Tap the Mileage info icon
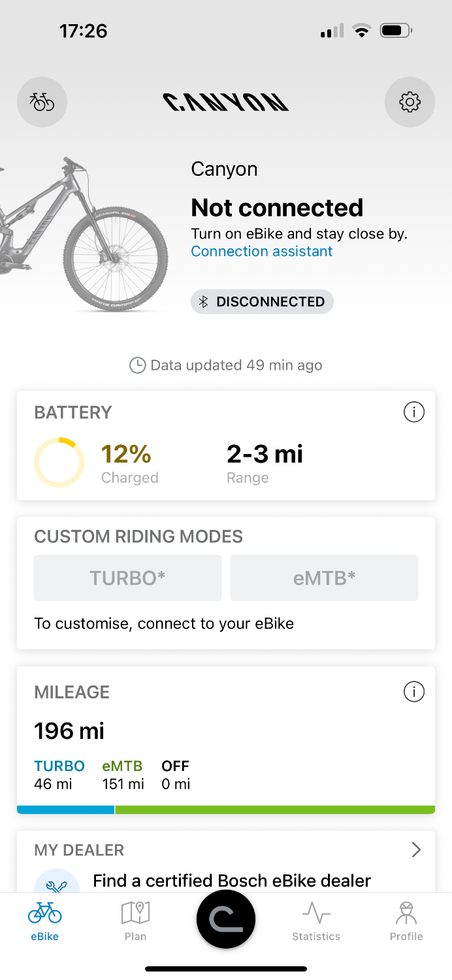The width and height of the screenshot is (452, 980). (414, 692)
